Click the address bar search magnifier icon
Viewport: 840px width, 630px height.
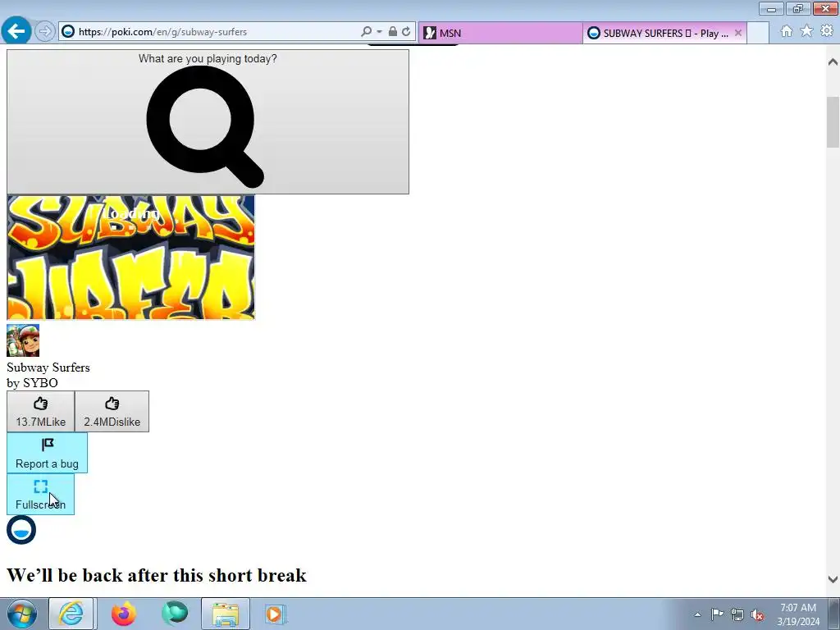[x=367, y=32]
